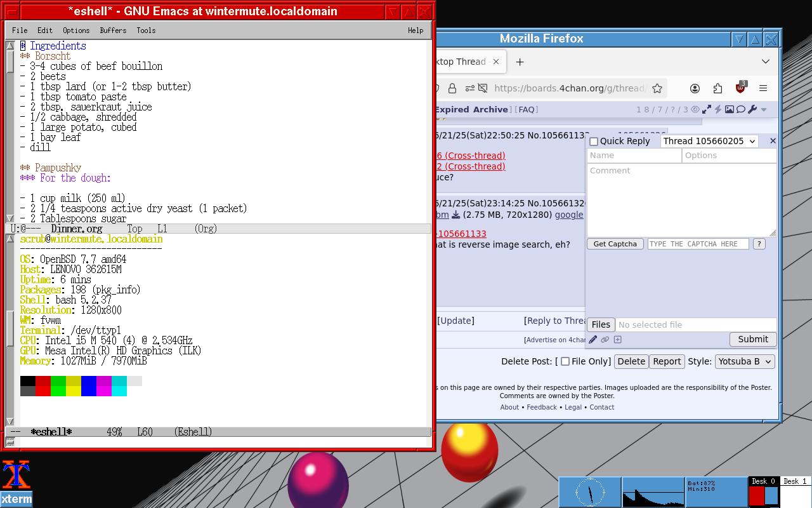812x508 pixels.
Task: Click the gallery image icon in header
Action: [x=730, y=109]
